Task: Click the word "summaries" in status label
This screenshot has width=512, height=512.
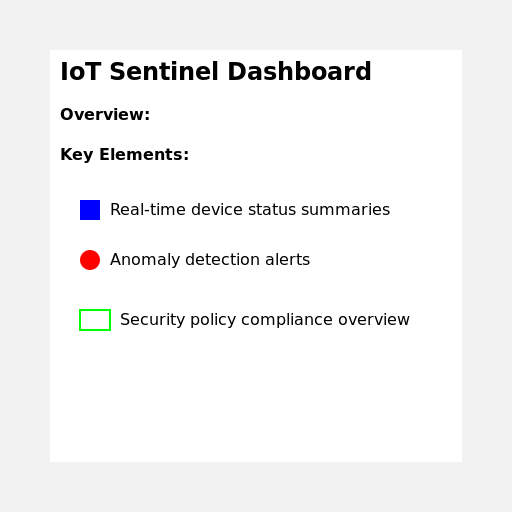Action: pos(345,210)
